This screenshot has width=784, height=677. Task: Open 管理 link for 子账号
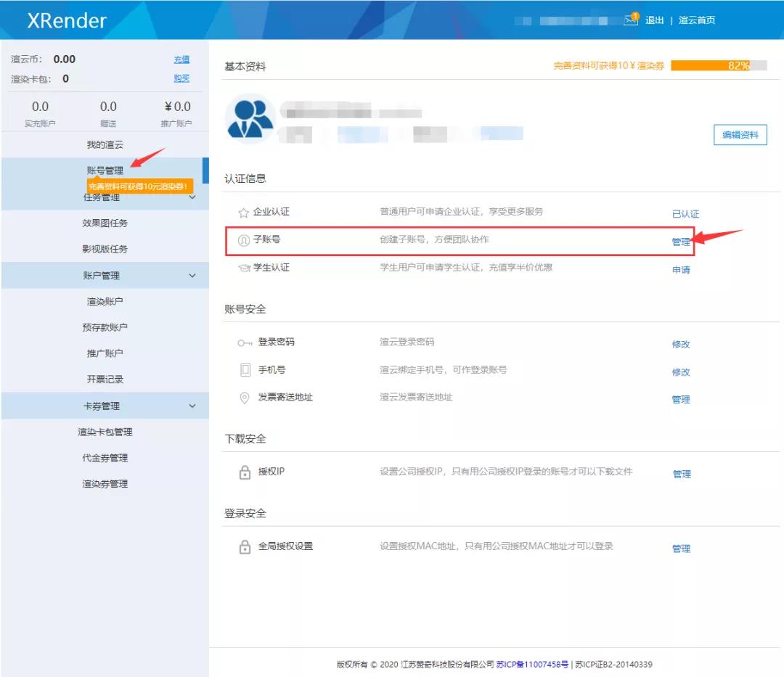pyautogui.click(x=680, y=242)
